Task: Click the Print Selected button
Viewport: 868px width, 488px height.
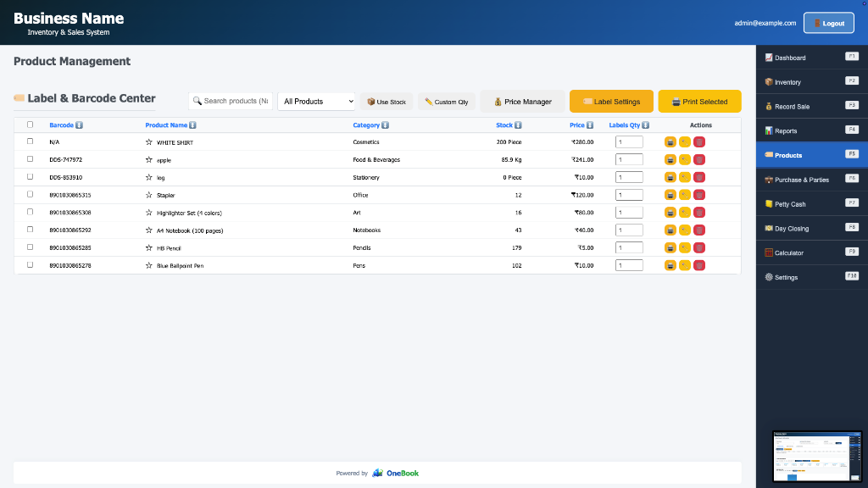Action: coord(699,102)
